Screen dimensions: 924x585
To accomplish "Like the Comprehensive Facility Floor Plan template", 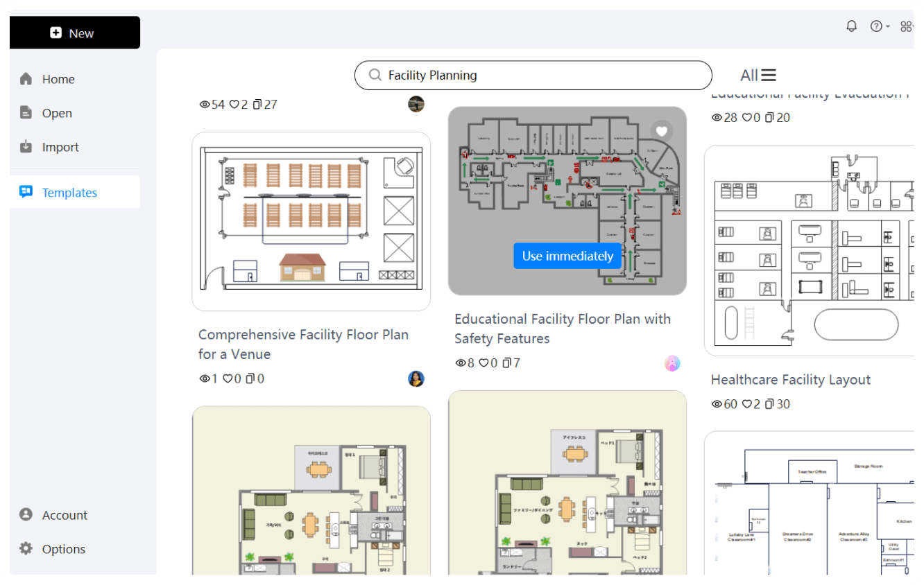I will (228, 378).
